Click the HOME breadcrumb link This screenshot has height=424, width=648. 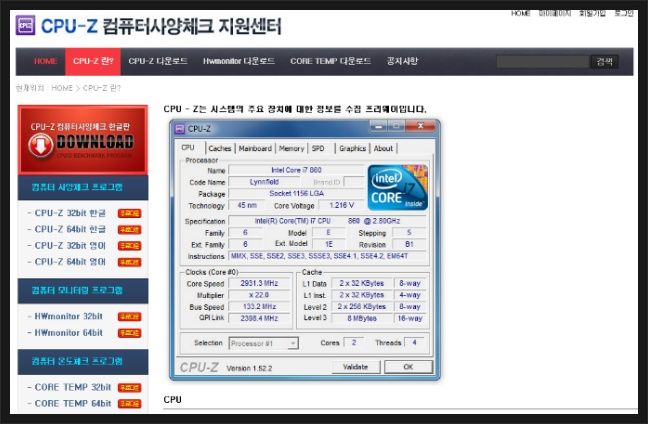pos(62,88)
